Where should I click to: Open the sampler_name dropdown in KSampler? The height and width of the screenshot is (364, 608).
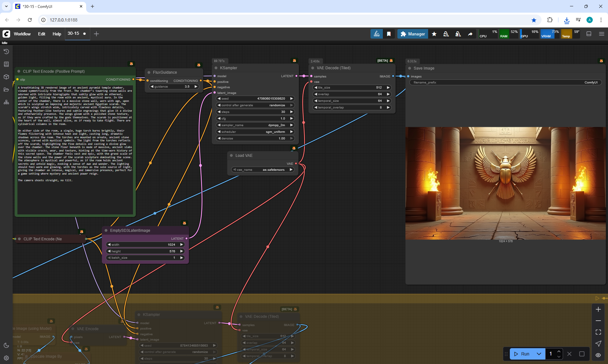coord(255,125)
